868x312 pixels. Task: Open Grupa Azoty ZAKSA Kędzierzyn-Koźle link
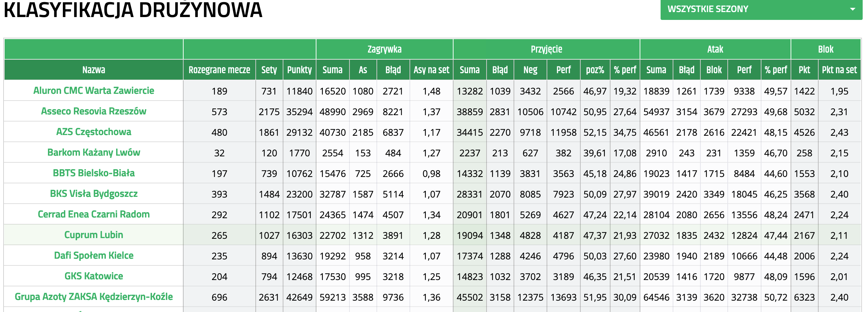[x=93, y=297]
